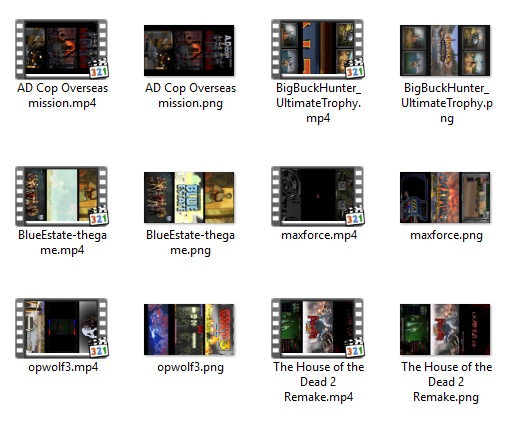Click the BigBuckHunter_UltimateTrophy.mp4 video icon
This screenshot has height=423, width=507.
[x=317, y=49]
